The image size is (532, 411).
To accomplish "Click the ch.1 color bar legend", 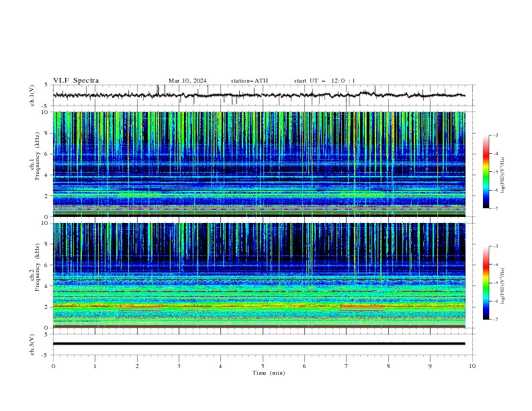I will [486, 172].
